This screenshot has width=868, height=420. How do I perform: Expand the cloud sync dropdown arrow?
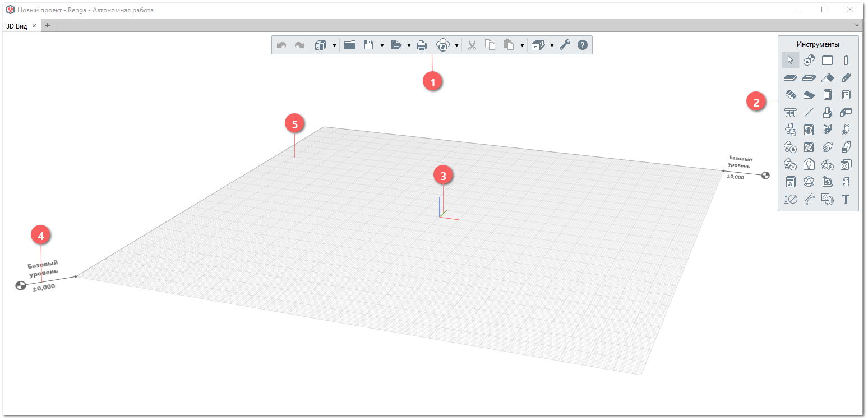point(457,45)
